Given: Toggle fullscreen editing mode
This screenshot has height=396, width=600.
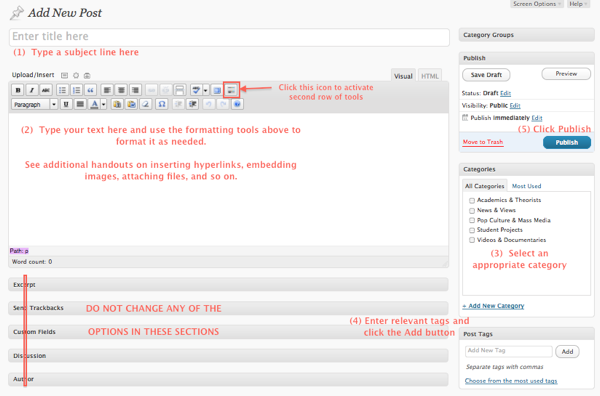Looking at the screenshot, I should [217, 90].
